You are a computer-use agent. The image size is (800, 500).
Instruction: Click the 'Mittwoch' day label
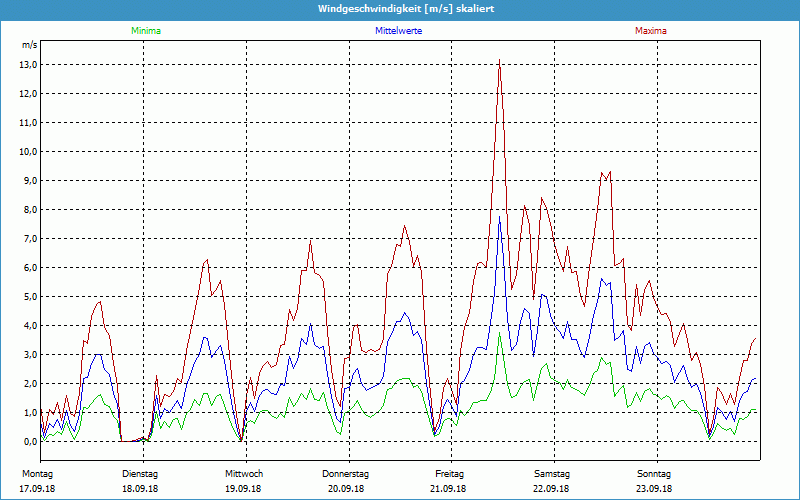(x=244, y=474)
